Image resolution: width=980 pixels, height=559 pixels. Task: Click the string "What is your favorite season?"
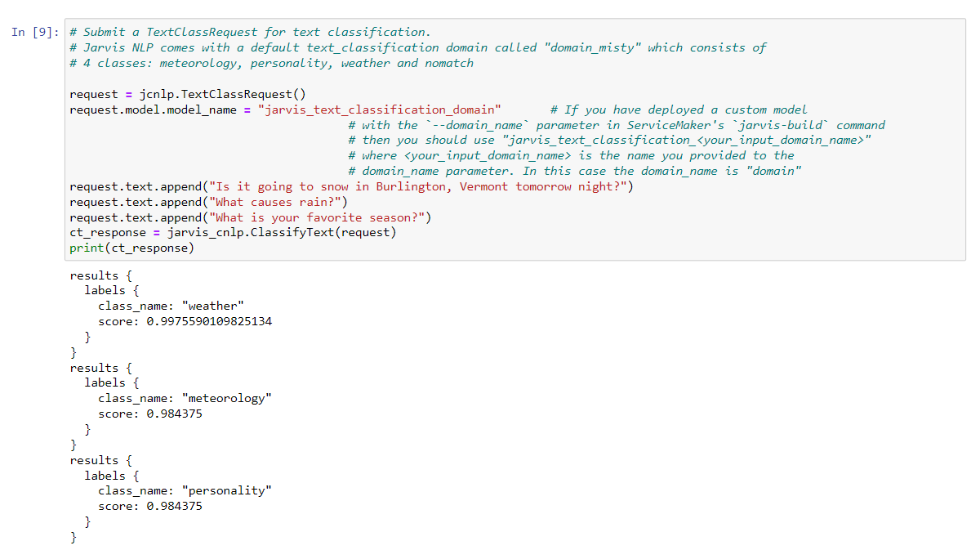tap(317, 217)
